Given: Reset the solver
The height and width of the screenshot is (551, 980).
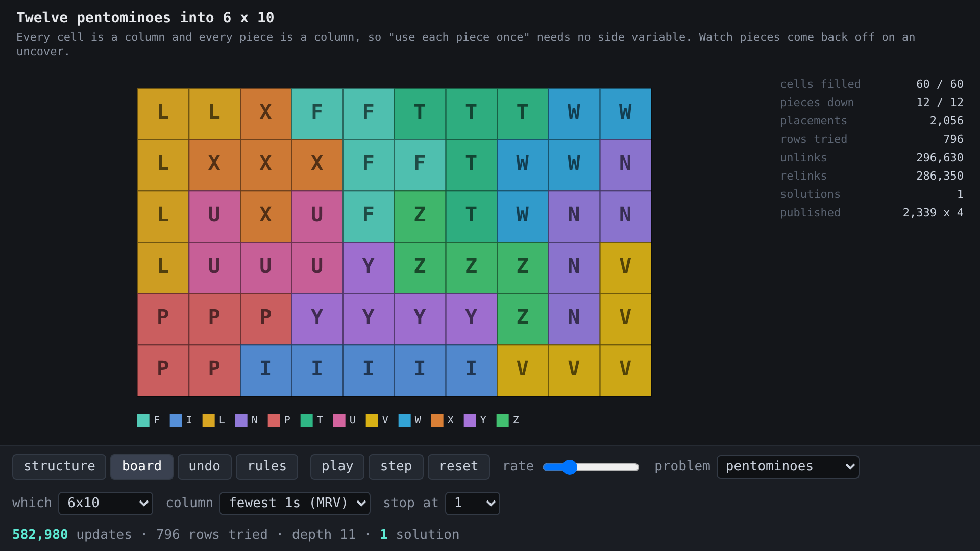Looking at the screenshot, I should [x=459, y=466].
